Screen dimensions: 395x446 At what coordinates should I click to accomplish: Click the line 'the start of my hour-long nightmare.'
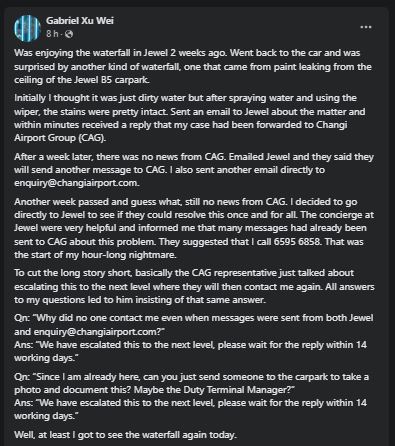[x=95, y=255]
